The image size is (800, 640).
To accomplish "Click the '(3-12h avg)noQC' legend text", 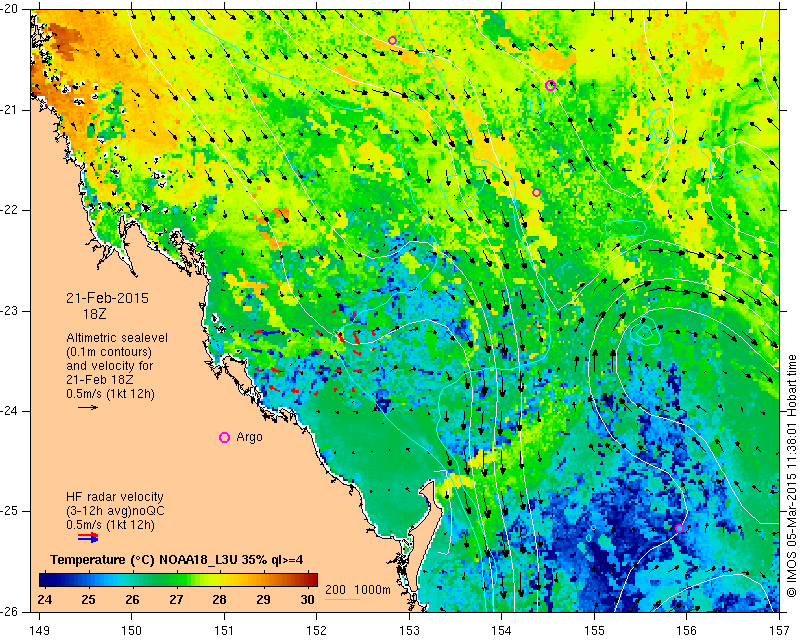I will click(x=115, y=510).
